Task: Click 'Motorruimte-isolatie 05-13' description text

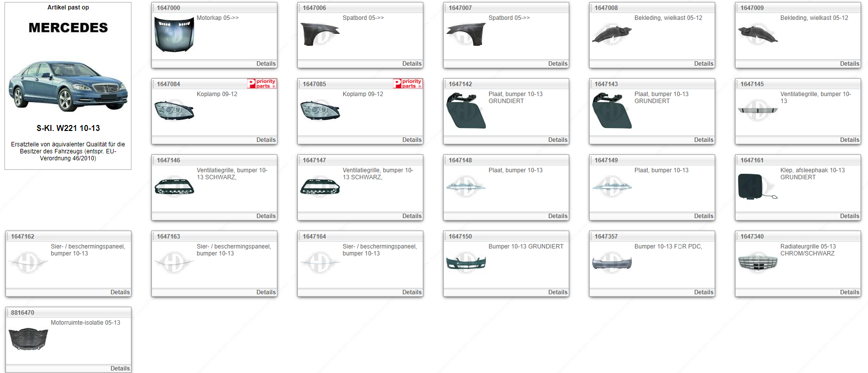Action: click(x=85, y=323)
